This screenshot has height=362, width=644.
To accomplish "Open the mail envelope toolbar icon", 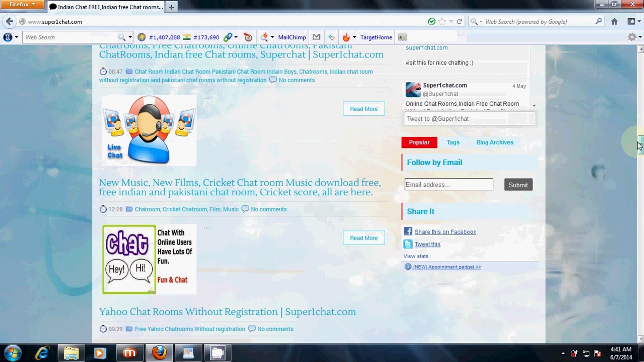I will point(316,37).
